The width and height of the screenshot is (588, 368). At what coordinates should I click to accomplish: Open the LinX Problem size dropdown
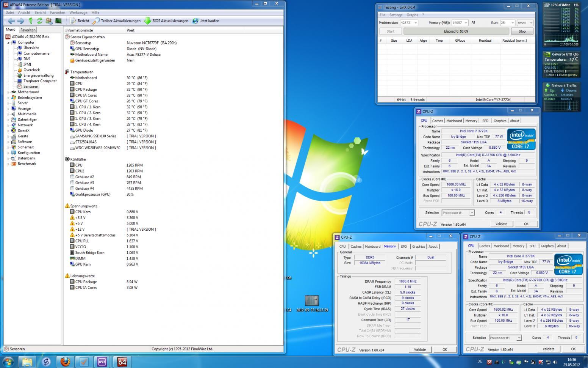[x=416, y=23]
